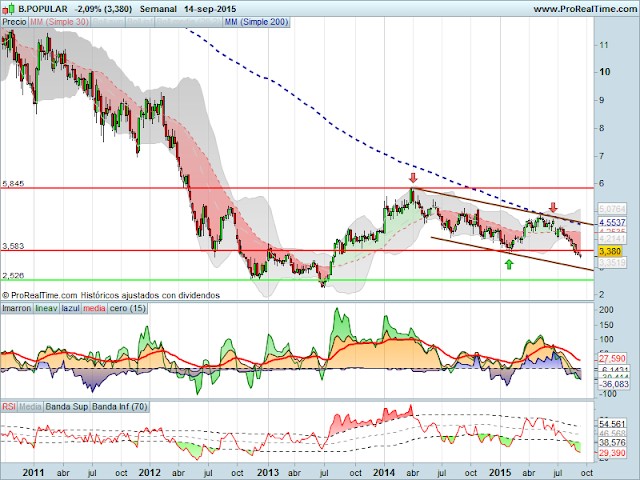The image size is (640, 480).
Task: Click the B.POPULAR ticker title
Action: [43, 9]
